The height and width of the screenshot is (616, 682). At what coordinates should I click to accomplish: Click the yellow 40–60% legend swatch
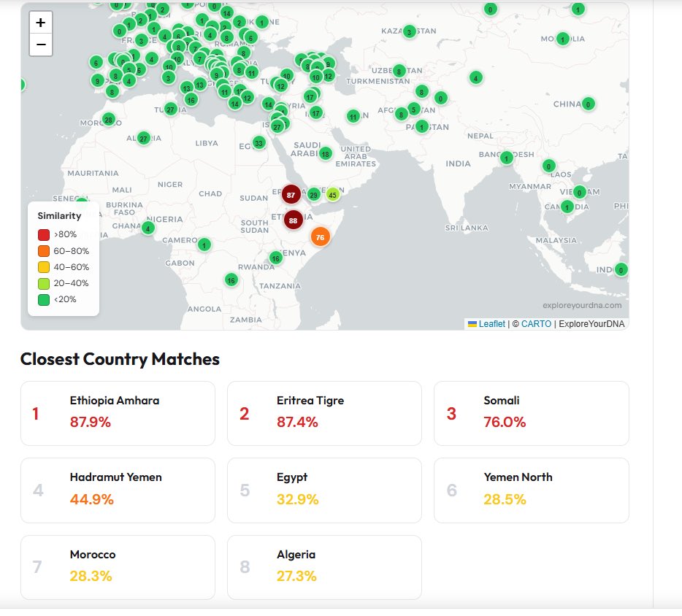pos(44,267)
